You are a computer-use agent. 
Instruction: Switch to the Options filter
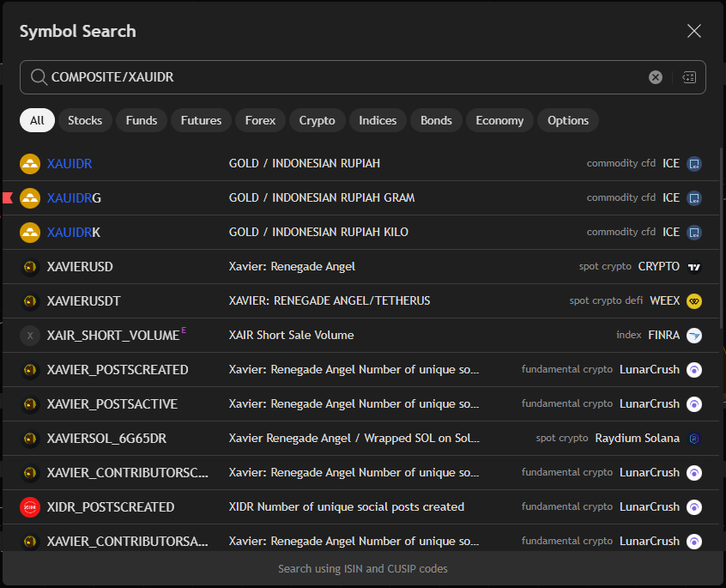coord(568,120)
